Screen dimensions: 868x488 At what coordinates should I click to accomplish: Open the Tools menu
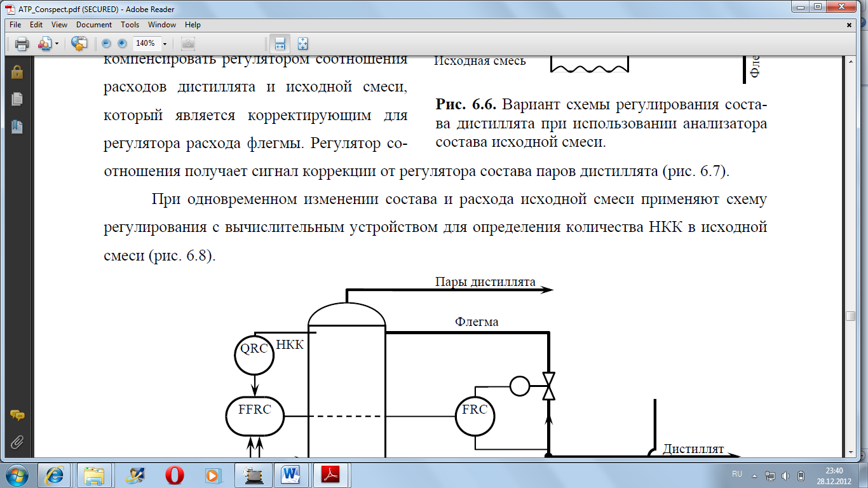(130, 25)
